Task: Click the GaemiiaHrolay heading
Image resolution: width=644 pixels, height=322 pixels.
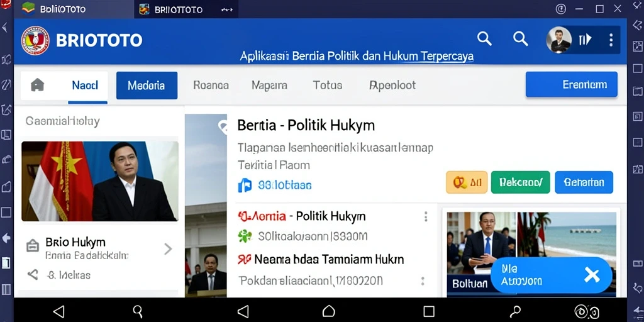Action: (x=62, y=121)
